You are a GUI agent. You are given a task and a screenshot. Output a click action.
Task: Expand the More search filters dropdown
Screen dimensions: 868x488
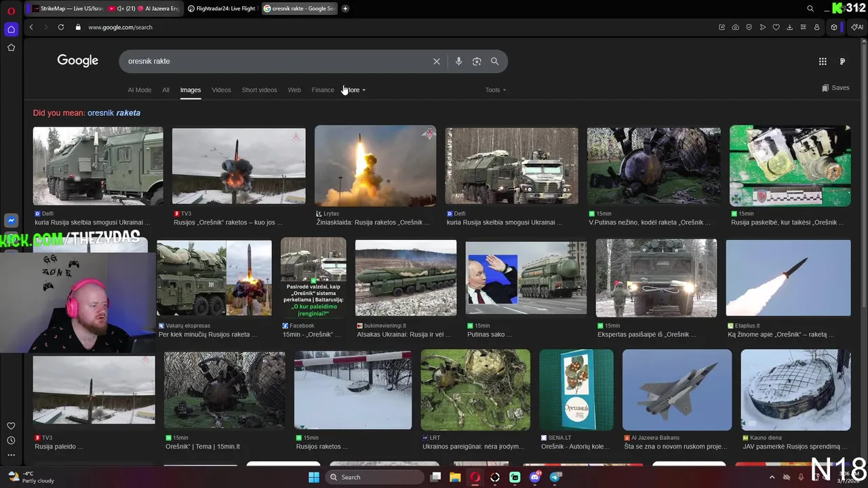click(354, 90)
